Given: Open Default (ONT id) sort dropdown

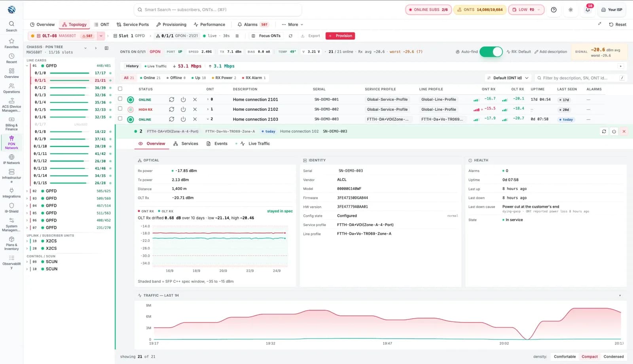Looking at the screenshot, I should (x=508, y=78).
